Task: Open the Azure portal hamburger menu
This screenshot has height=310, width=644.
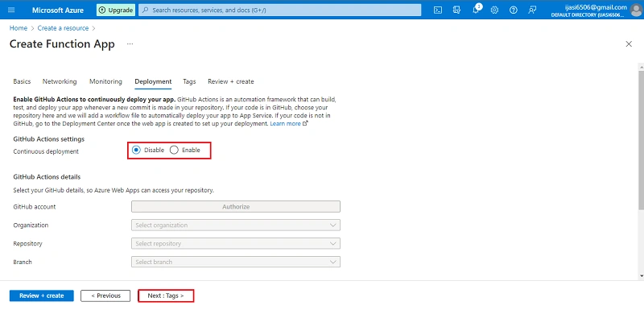Action: click(11, 10)
